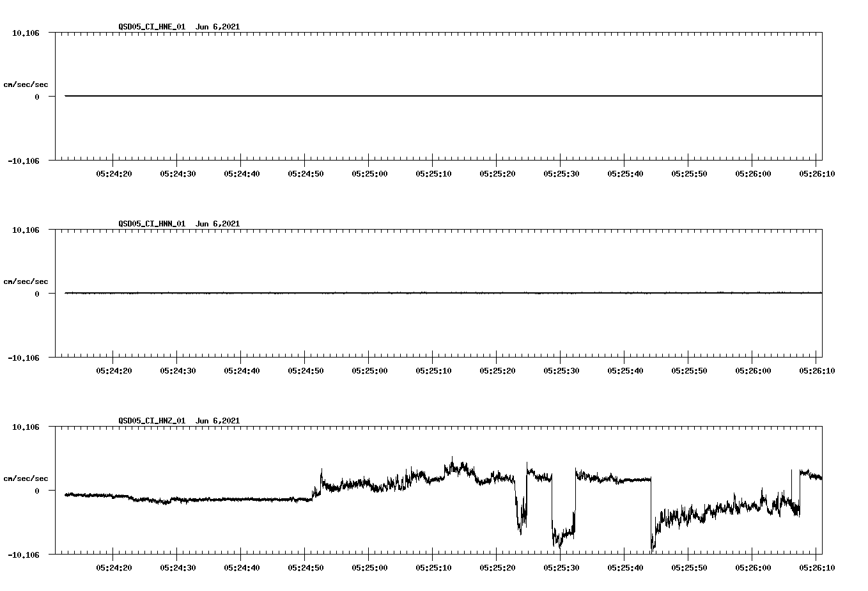Click the 05:25:20 time label under HNZ plot
The image size is (868, 591).
(x=497, y=567)
